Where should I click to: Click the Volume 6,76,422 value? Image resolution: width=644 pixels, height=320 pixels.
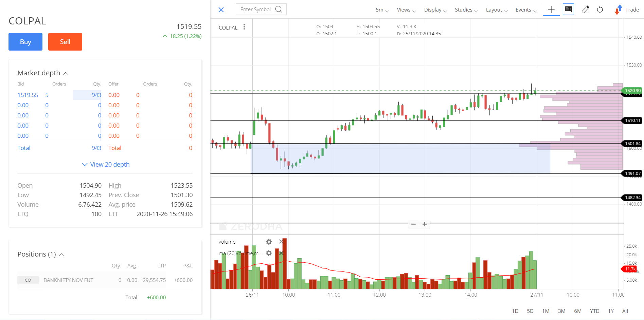click(x=90, y=204)
